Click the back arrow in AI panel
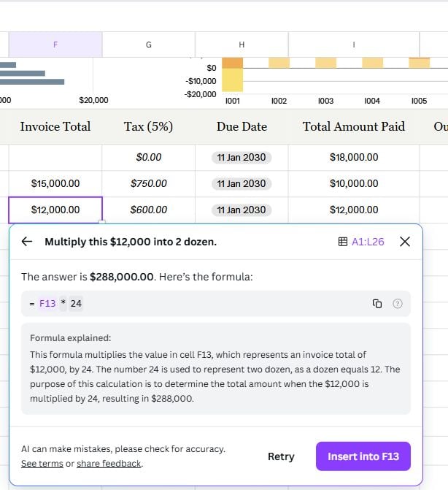The height and width of the screenshot is (490, 448). tap(27, 242)
